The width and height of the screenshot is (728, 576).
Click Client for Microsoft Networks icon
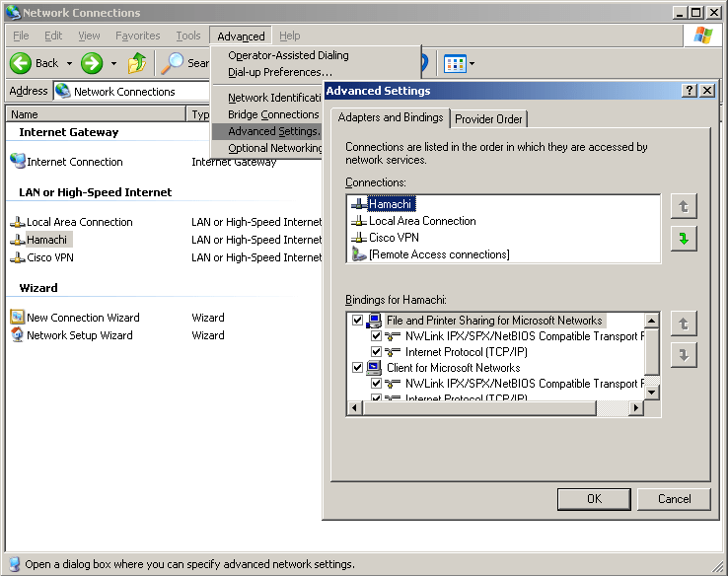coord(374,368)
